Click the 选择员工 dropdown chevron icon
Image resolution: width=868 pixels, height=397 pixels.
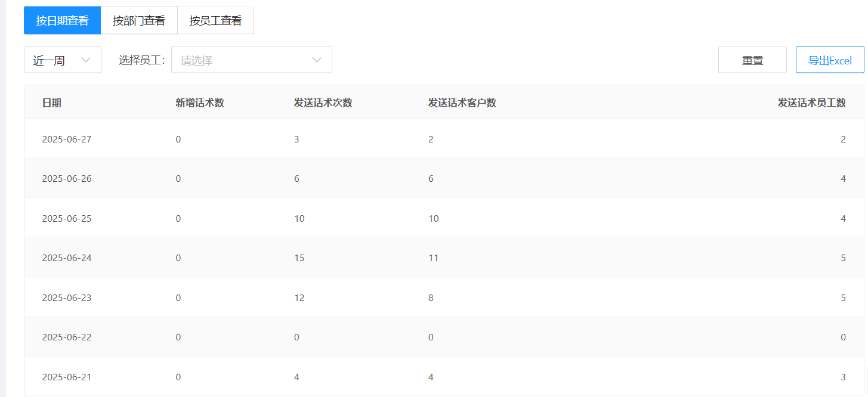pyautogui.click(x=317, y=60)
